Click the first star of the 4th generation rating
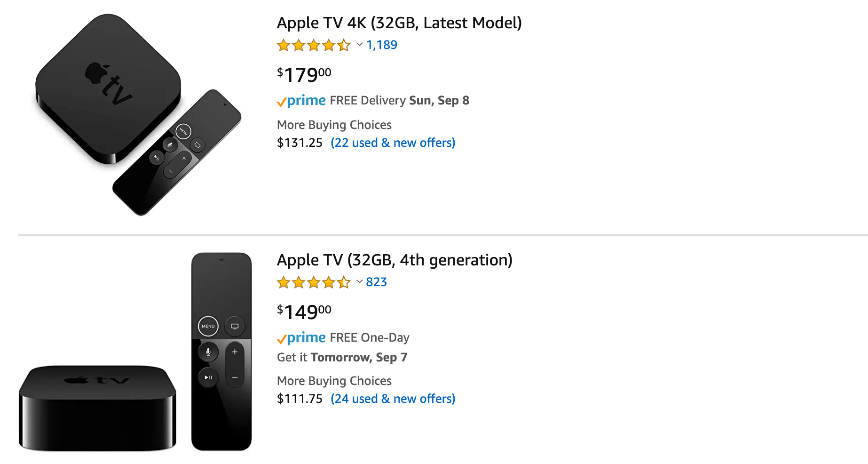This screenshot has height=464, width=868. 283,282
